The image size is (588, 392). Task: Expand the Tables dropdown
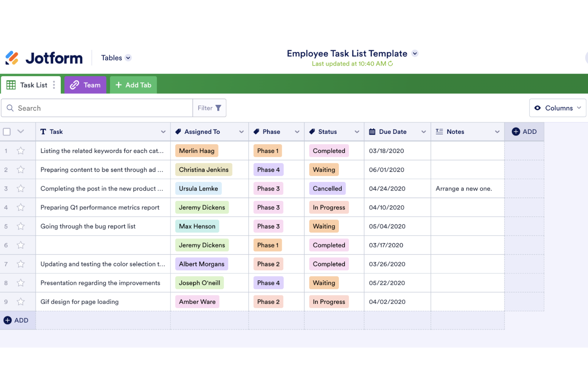(128, 58)
